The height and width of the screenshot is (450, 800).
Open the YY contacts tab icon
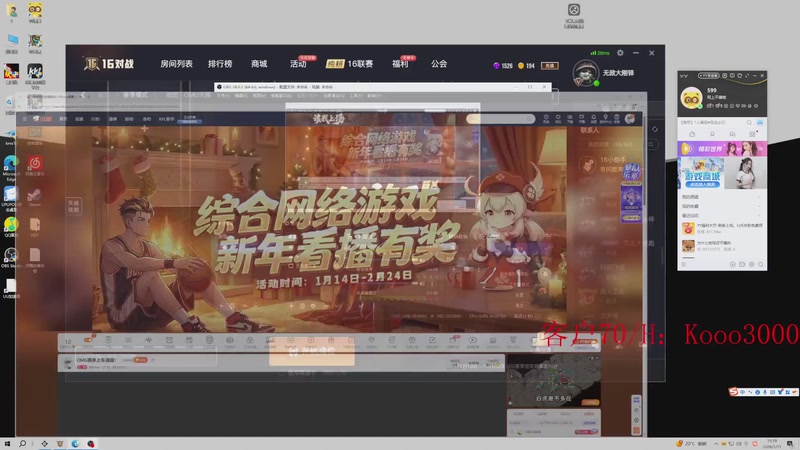click(732, 134)
